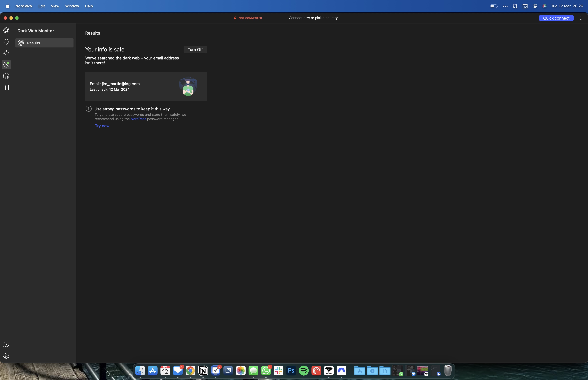Open Help via the question mark icon

click(x=6, y=344)
